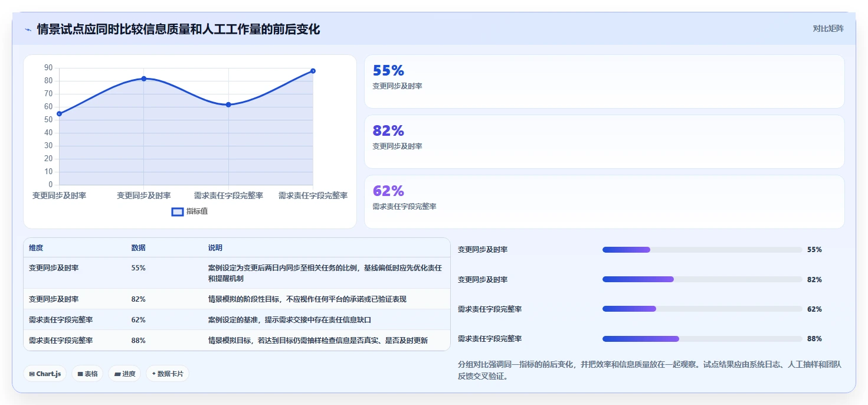
Task: Click the 88% cell in the data table
Action: tap(138, 341)
